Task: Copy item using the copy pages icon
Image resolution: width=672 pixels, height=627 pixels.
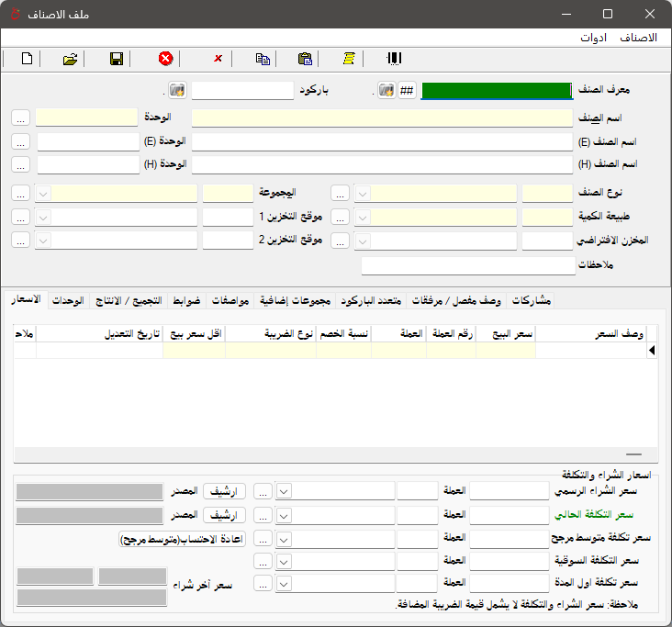Action: coord(263,59)
